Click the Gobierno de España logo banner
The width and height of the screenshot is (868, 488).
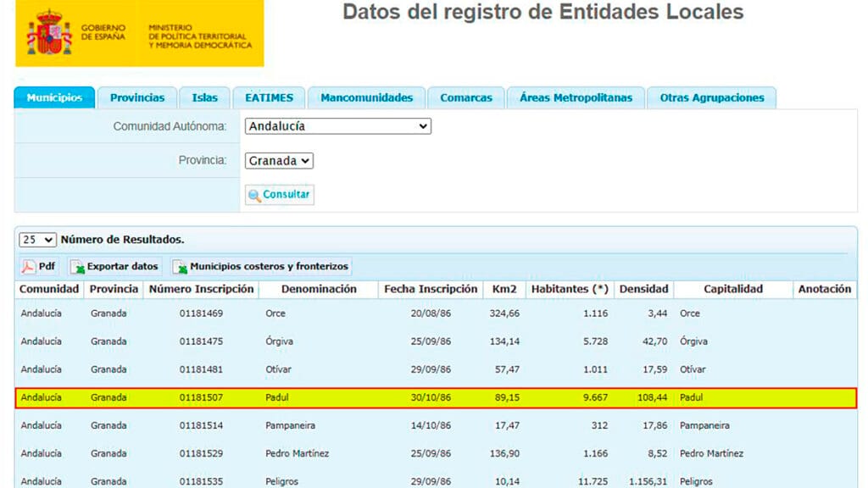[102, 34]
